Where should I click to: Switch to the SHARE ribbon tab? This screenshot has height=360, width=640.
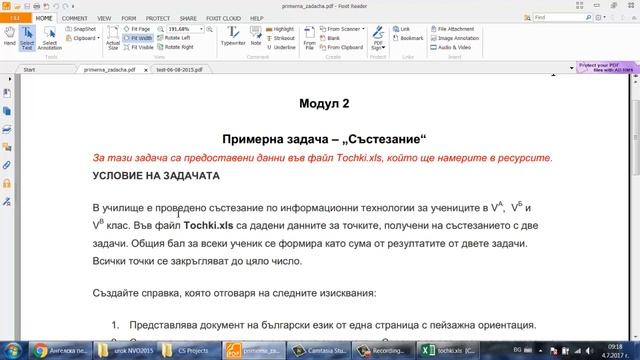coord(188,18)
